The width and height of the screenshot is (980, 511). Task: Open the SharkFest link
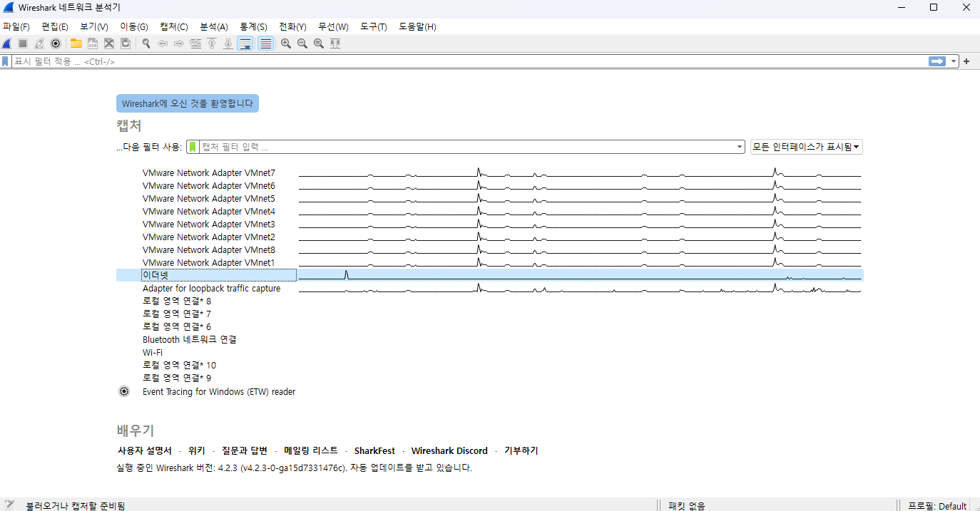[x=374, y=451]
